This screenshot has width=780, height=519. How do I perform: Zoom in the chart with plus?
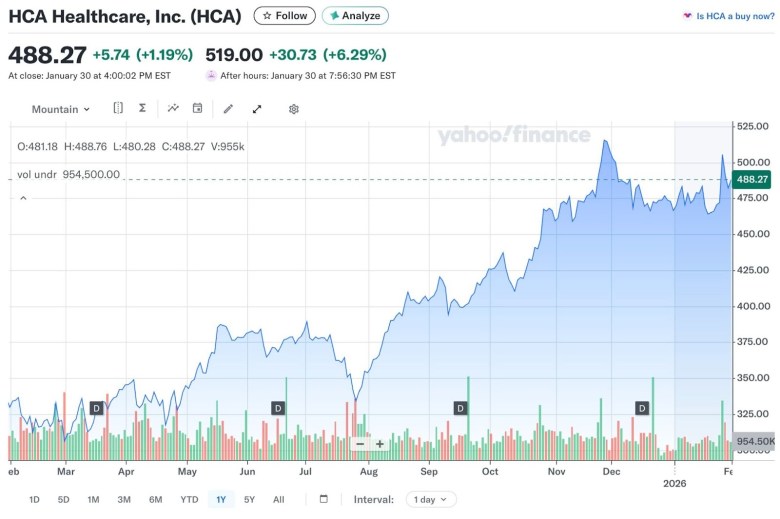tap(380, 444)
